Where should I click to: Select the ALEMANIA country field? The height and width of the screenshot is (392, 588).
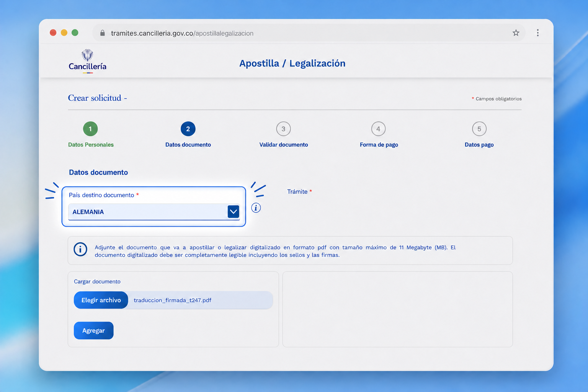pos(154,212)
